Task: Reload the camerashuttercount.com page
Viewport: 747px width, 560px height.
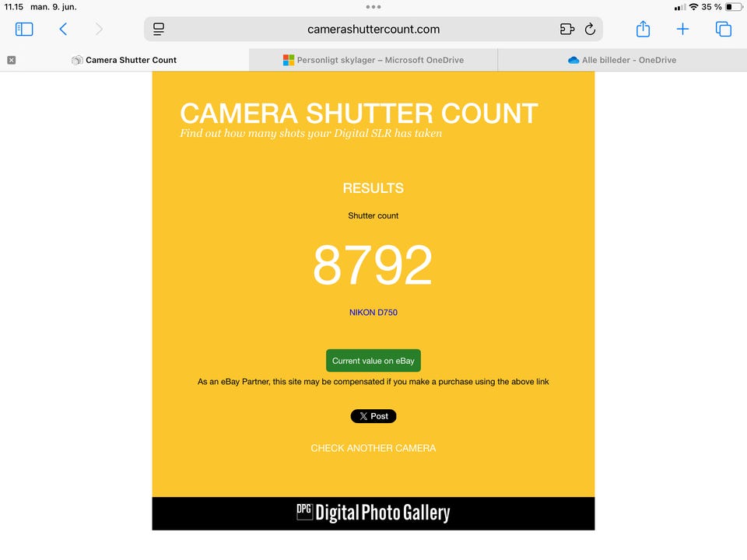Action: coord(590,29)
